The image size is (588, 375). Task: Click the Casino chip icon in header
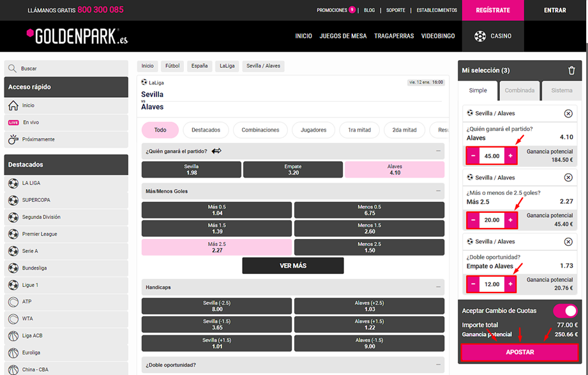click(x=480, y=36)
